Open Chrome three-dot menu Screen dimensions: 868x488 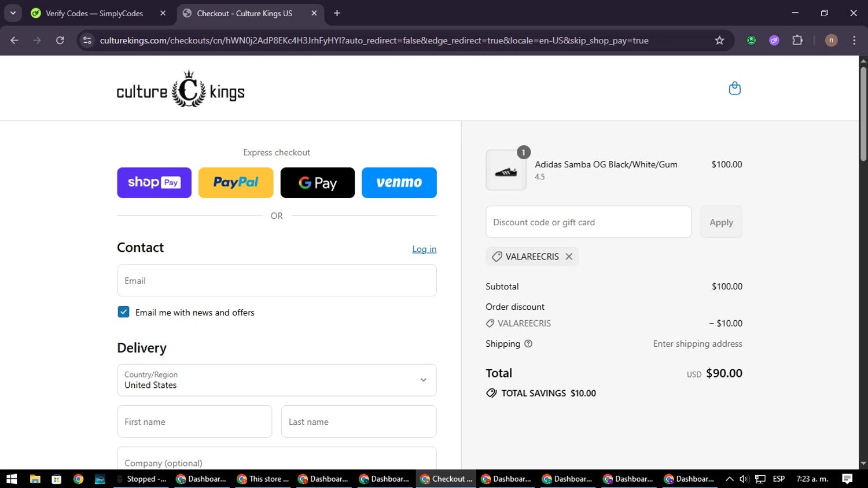pos(854,41)
